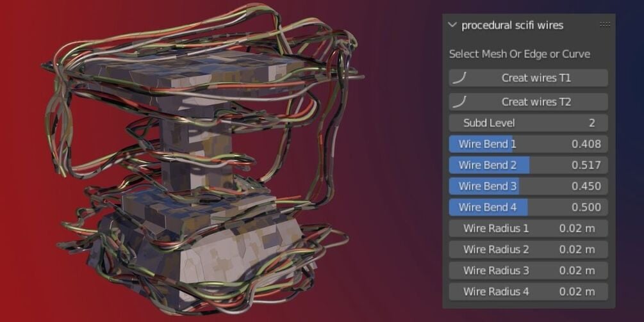Image resolution: width=644 pixels, height=322 pixels.
Task: Click the curve icon on Creat wires T2
Action: (459, 102)
